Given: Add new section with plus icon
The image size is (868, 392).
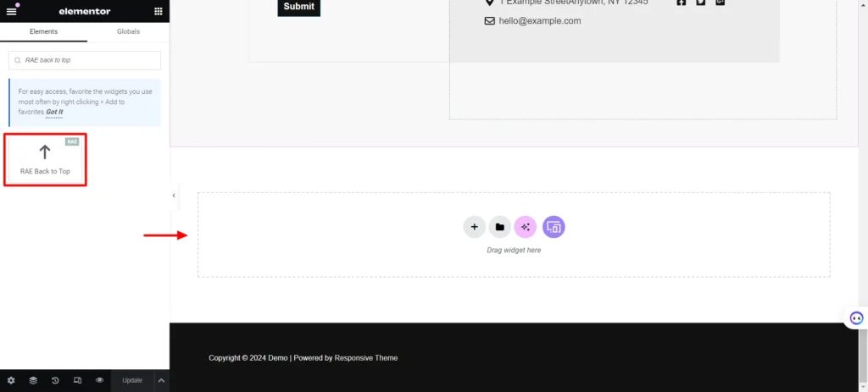Looking at the screenshot, I should tap(475, 227).
